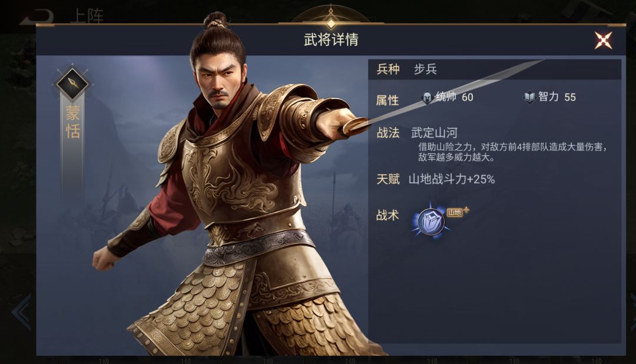This screenshot has width=636, height=364.
Task: Tap the skill description starting 借助山险之力
Action: point(513,152)
